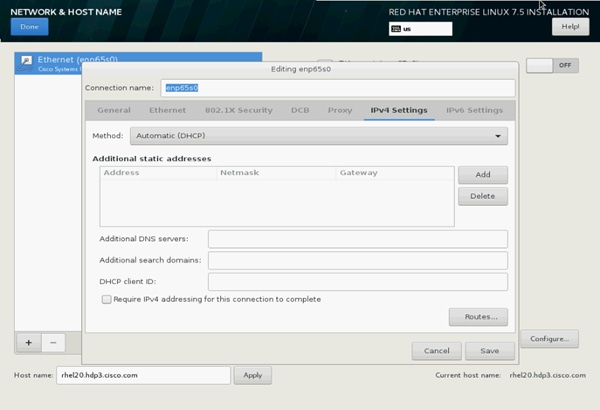Click the Configure... button

click(549, 339)
